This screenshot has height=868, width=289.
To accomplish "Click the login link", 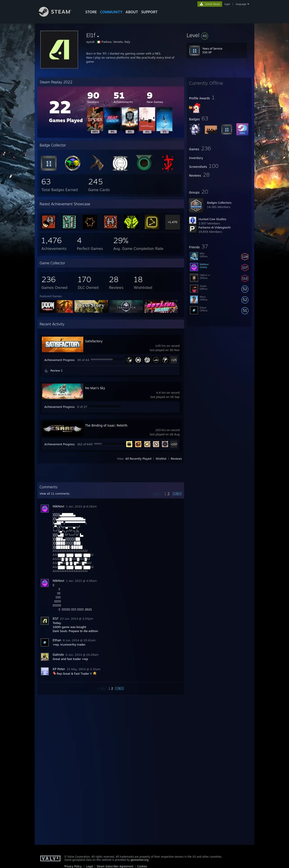I will coord(227,4).
